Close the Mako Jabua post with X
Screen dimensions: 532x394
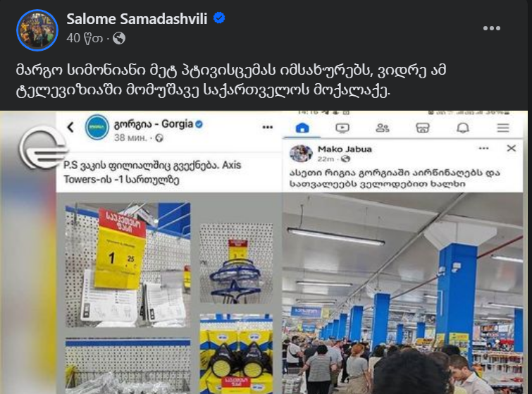click(512, 148)
